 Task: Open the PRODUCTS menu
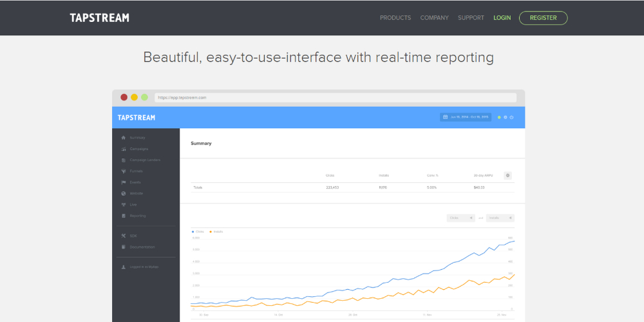coord(395,18)
